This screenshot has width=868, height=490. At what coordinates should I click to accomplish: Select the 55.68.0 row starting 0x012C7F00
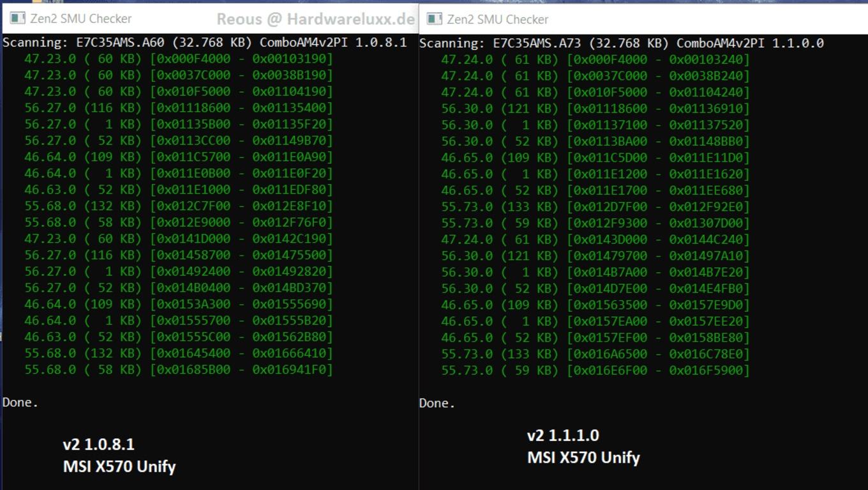[179, 206]
